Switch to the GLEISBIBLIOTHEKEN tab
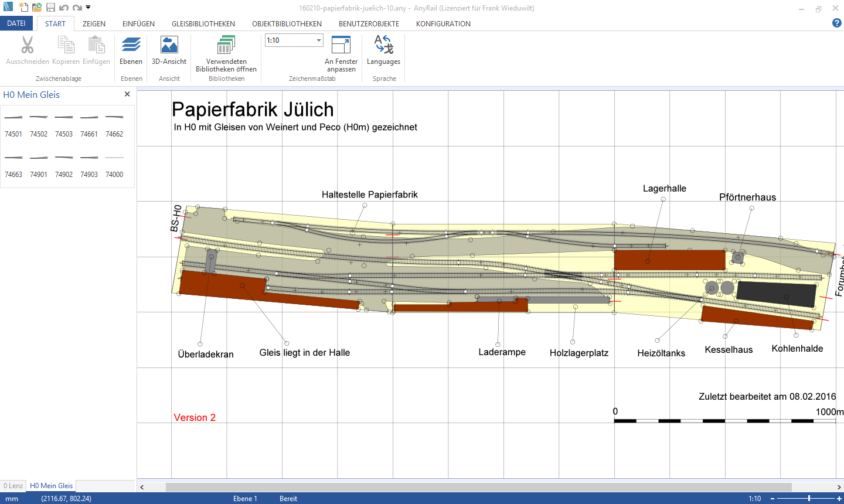 coord(203,24)
